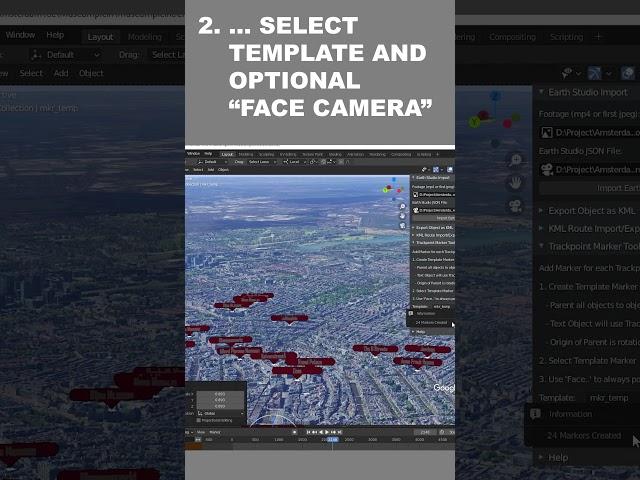Screen dimensions: 640x480
Task: Click blue Z axis of inset navigation gizmo
Action: tap(394, 180)
